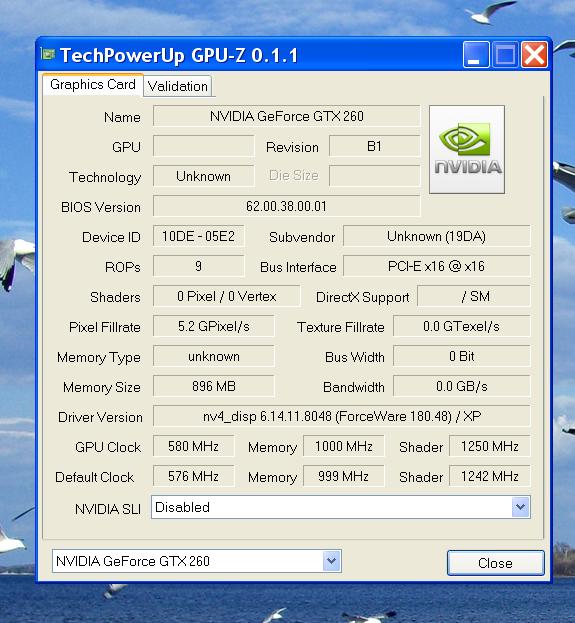Click the Disabled text in NVIDIA SLI box
This screenshot has width=575, height=623.
pyautogui.click(x=182, y=507)
